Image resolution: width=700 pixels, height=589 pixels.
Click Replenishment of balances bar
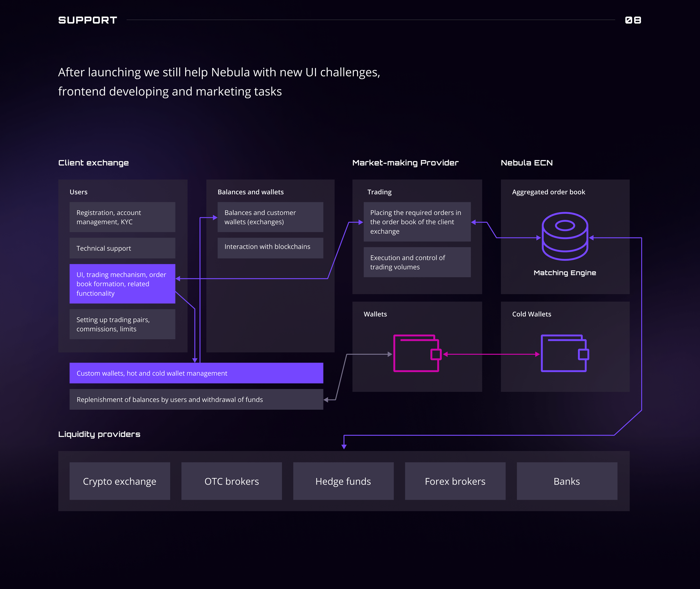(x=196, y=399)
